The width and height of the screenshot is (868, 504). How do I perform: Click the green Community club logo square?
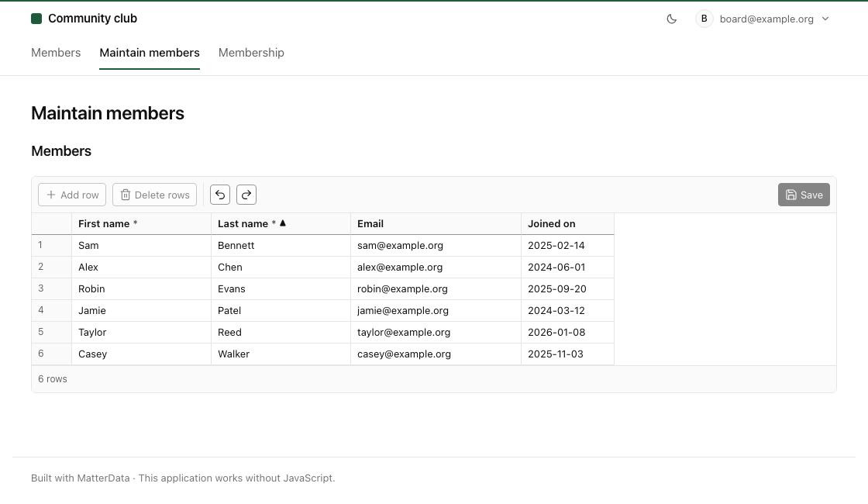coord(36,19)
